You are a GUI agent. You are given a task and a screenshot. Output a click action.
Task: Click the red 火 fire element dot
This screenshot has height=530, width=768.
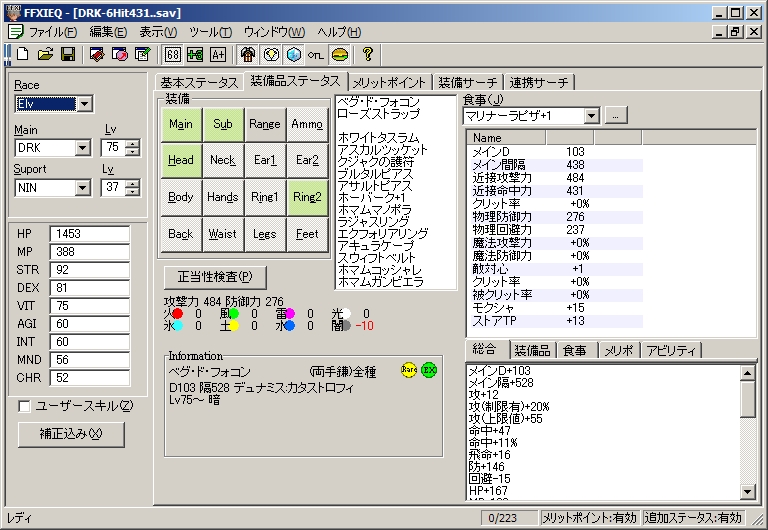coord(177,313)
